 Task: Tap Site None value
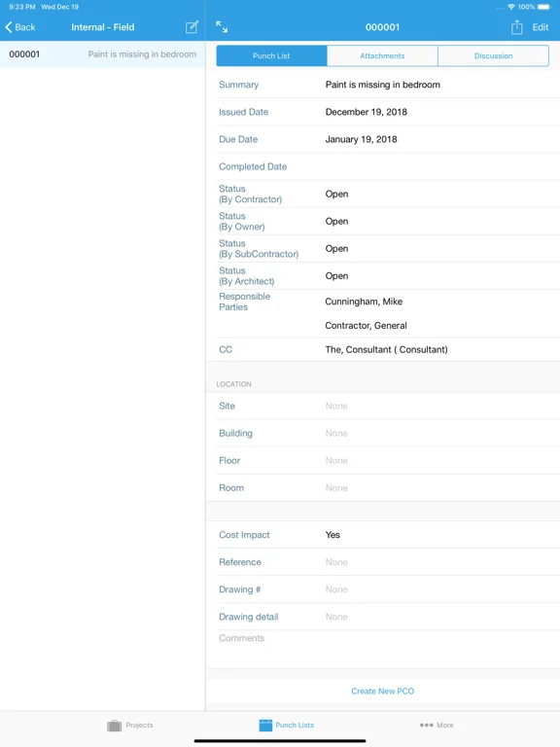pos(336,406)
